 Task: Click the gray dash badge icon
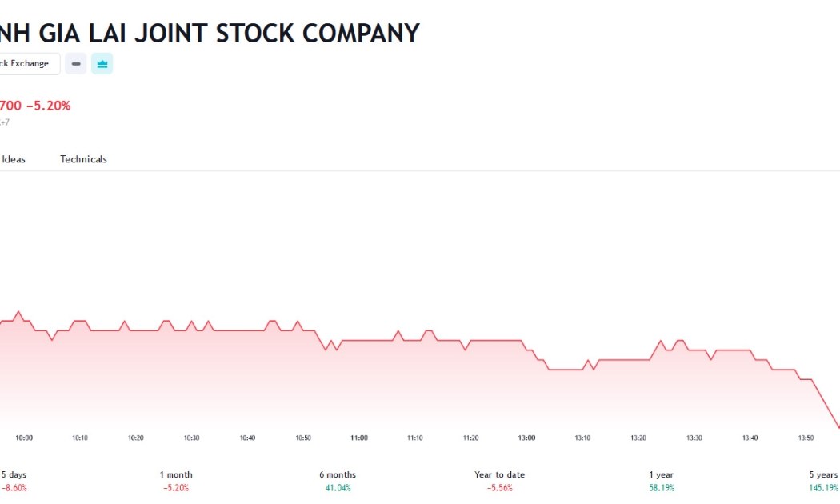pos(76,64)
